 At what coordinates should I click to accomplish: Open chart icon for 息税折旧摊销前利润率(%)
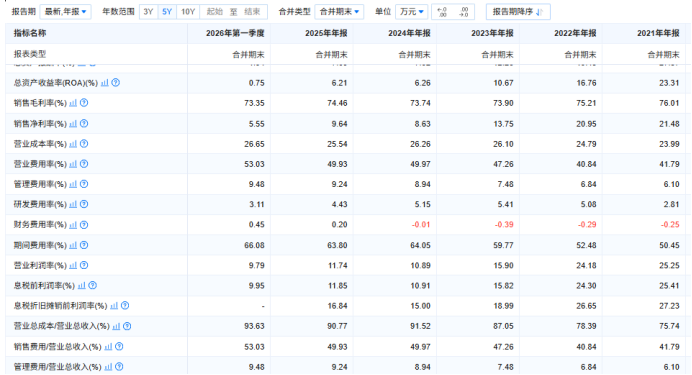click(114, 306)
